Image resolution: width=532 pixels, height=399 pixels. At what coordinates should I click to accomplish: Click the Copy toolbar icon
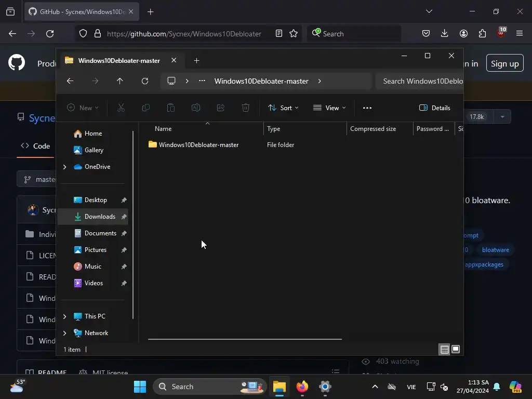(x=146, y=108)
